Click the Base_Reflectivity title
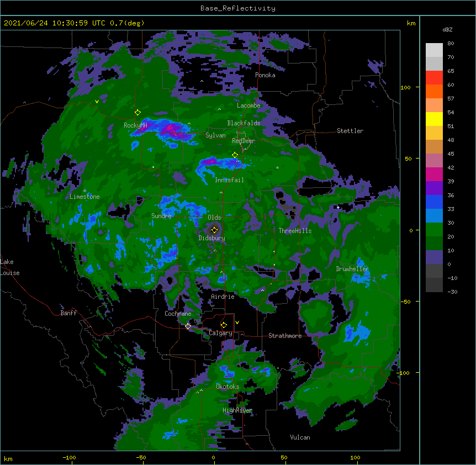 coord(238,8)
